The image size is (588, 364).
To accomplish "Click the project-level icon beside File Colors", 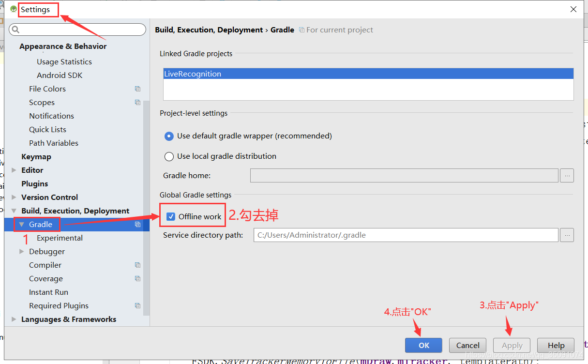I will (137, 89).
